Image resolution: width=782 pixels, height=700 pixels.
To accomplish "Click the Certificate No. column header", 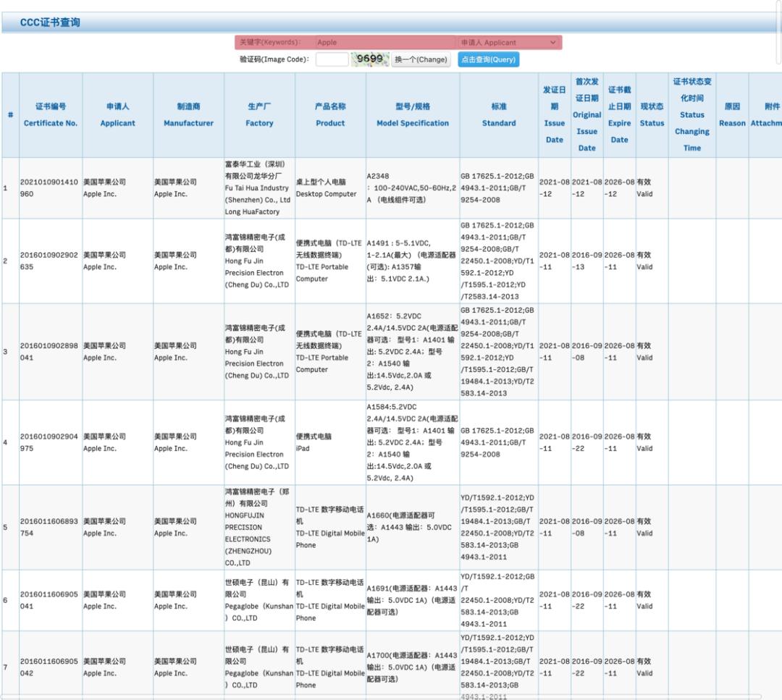I will (x=51, y=115).
